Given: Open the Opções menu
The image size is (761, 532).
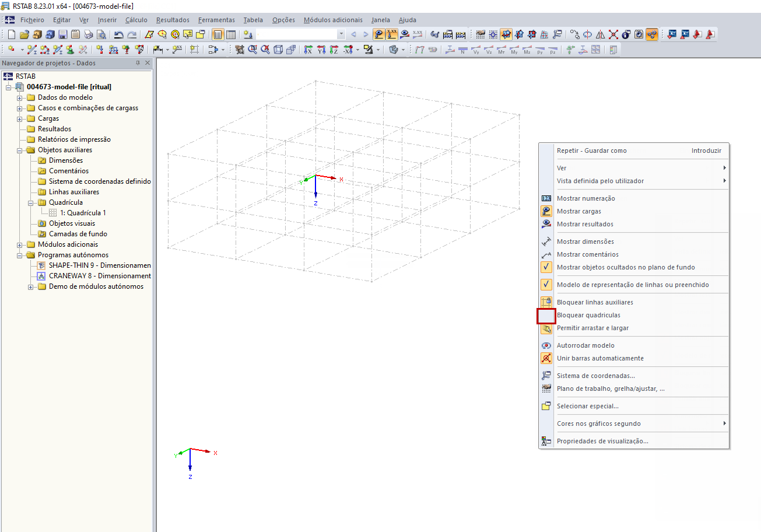Looking at the screenshot, I should (284, 20).
